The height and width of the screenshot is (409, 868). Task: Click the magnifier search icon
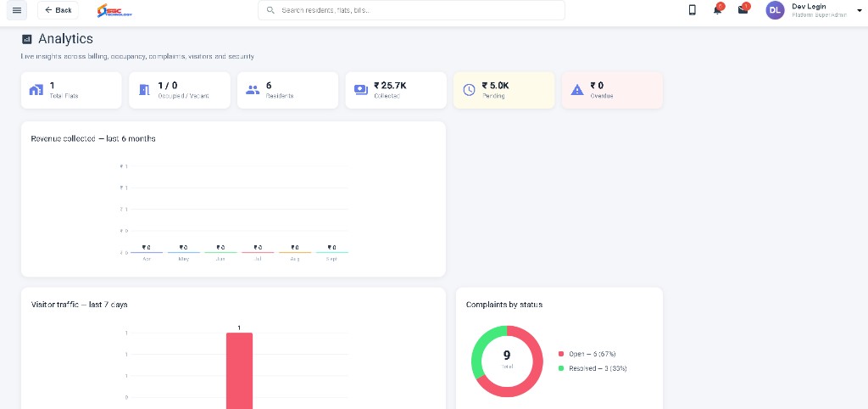click(270, 10)
